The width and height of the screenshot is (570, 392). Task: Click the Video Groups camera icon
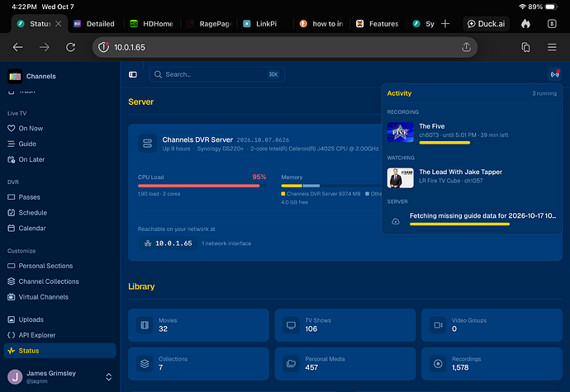[438, 325]
